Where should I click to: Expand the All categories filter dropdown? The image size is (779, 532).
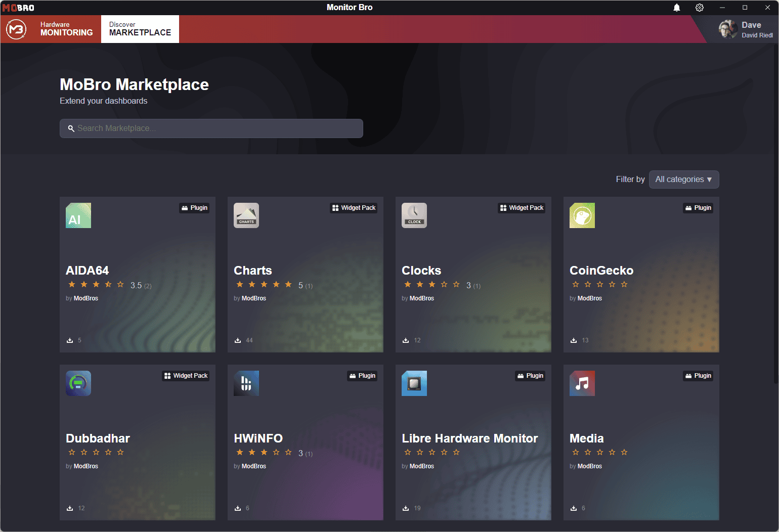coord(684,180)
